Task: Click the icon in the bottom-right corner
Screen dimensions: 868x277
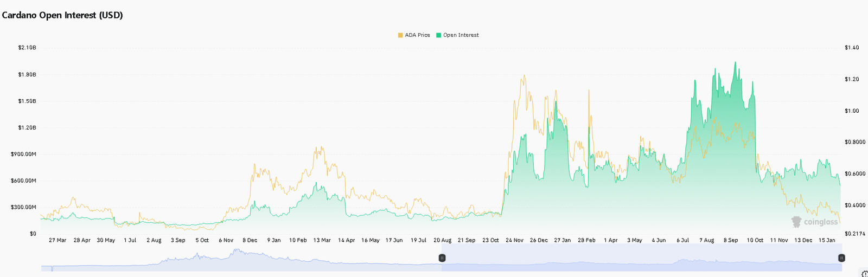Action: tap(865, 274)
